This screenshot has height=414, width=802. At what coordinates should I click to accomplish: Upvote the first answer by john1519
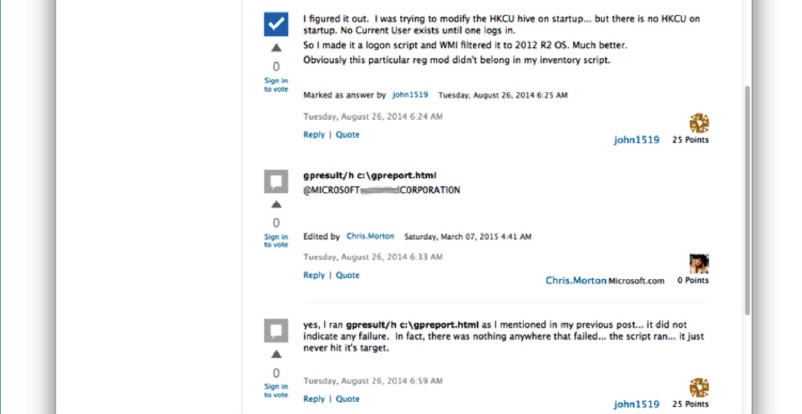[x=276, y=48]
